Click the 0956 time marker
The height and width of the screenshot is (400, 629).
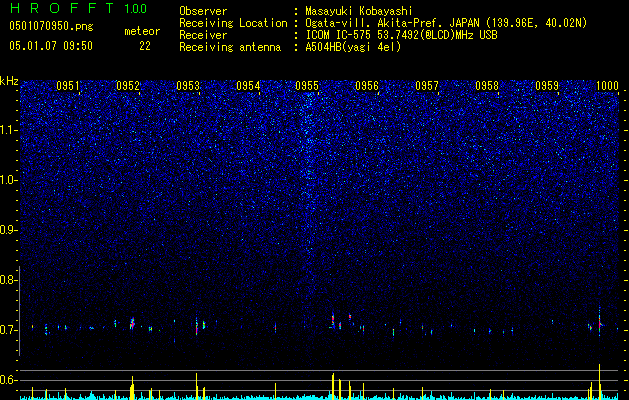367,86
